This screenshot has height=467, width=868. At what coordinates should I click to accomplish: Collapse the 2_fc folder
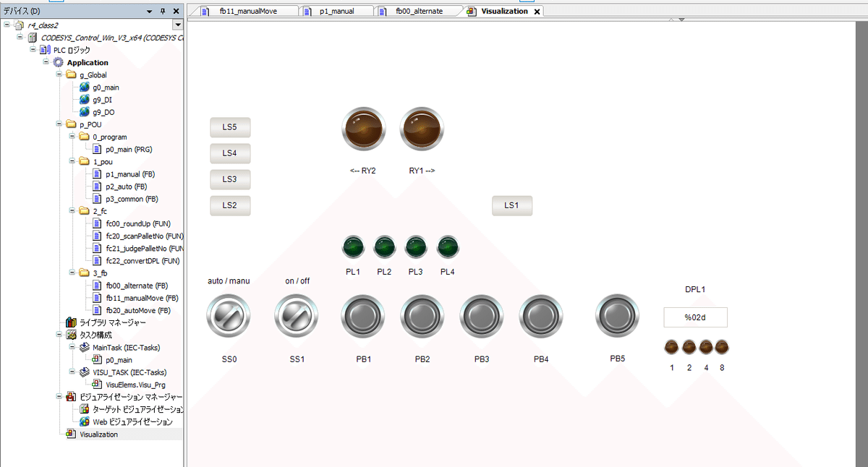72,211
